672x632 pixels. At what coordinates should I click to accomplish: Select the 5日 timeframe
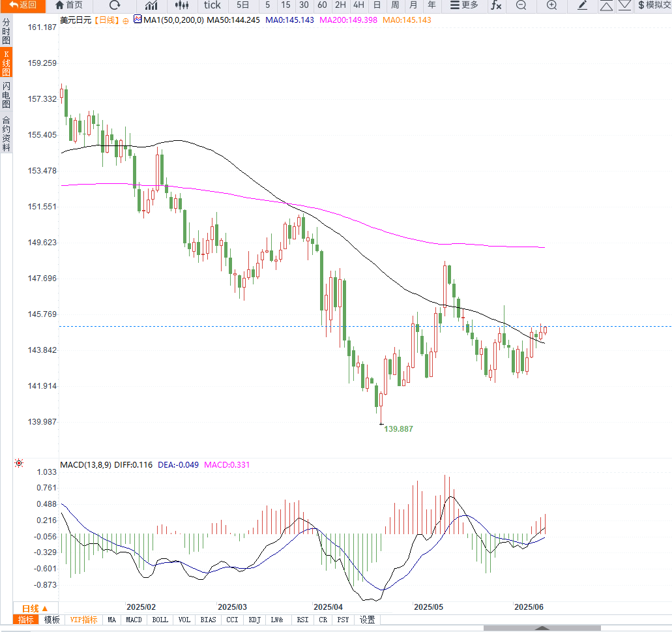(242, 5)
